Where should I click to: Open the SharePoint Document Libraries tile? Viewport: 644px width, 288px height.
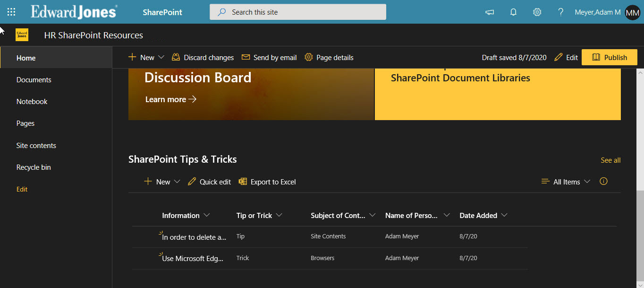tap(498, 94)
